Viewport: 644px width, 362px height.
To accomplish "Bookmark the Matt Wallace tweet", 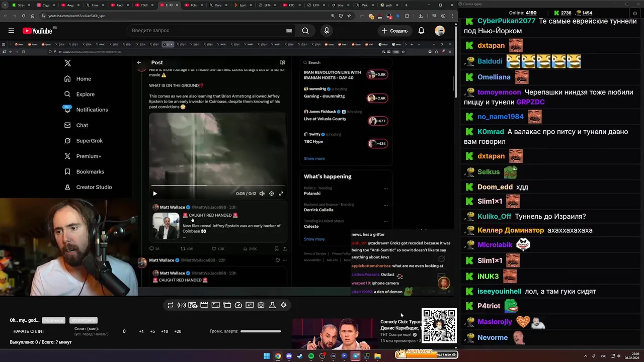I will pyautogui.click(x=276, y=249).
